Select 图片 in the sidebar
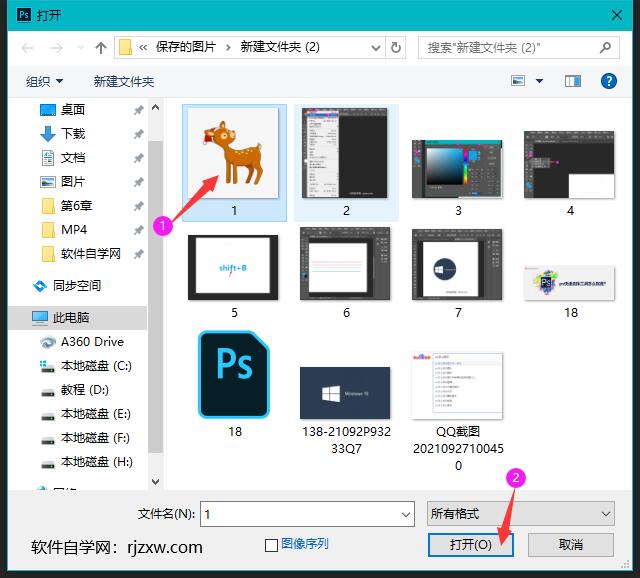The width and height of the screenshot is (640, 578). (73, 182)
